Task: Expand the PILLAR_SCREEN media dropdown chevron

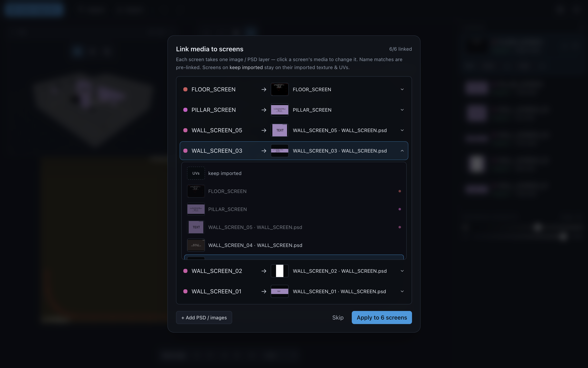Action: tap(402, 110)
